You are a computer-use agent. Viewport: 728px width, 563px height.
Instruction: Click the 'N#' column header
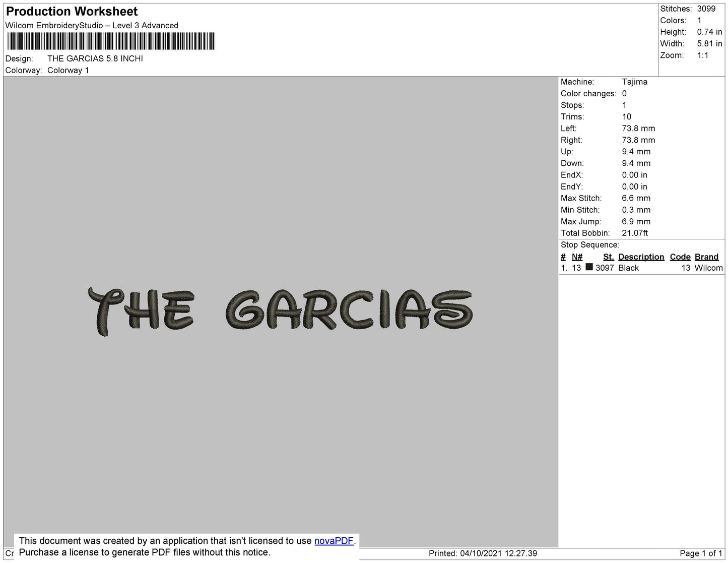(577, 257)
